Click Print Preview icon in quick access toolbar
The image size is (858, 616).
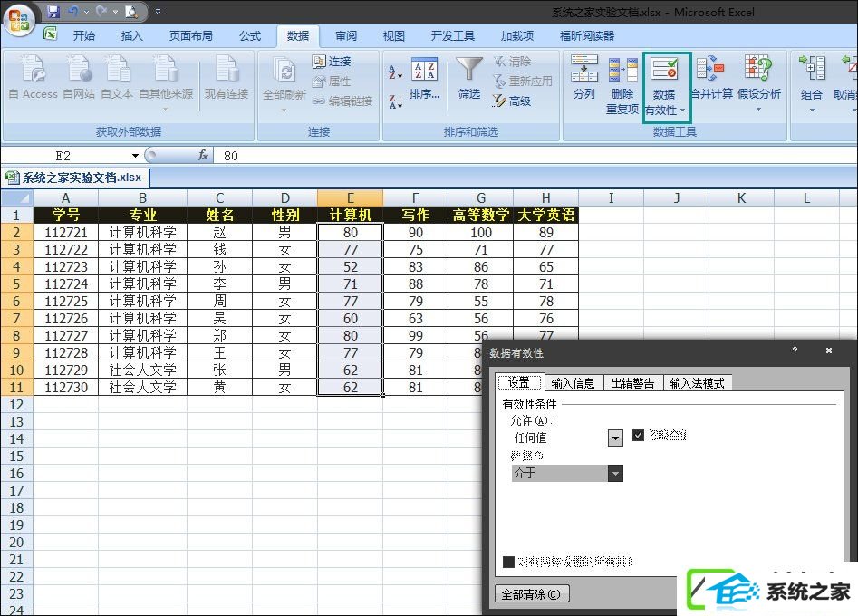[x=131, y=11]
